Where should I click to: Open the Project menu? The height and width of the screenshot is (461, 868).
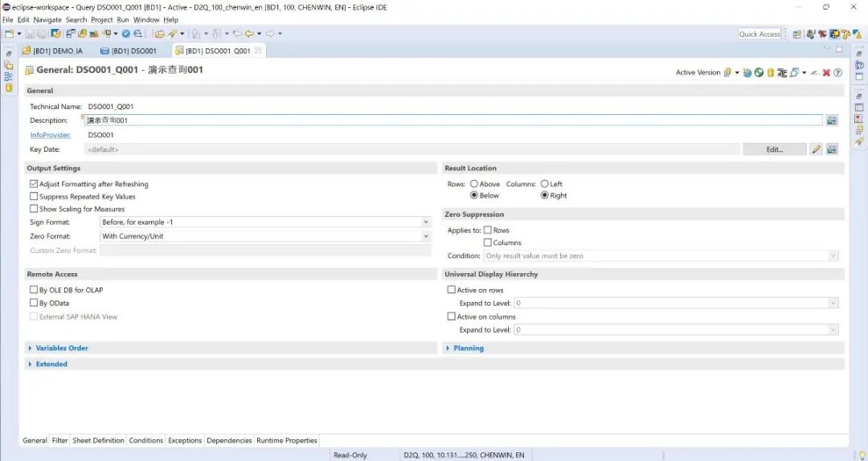coord(102,19)
